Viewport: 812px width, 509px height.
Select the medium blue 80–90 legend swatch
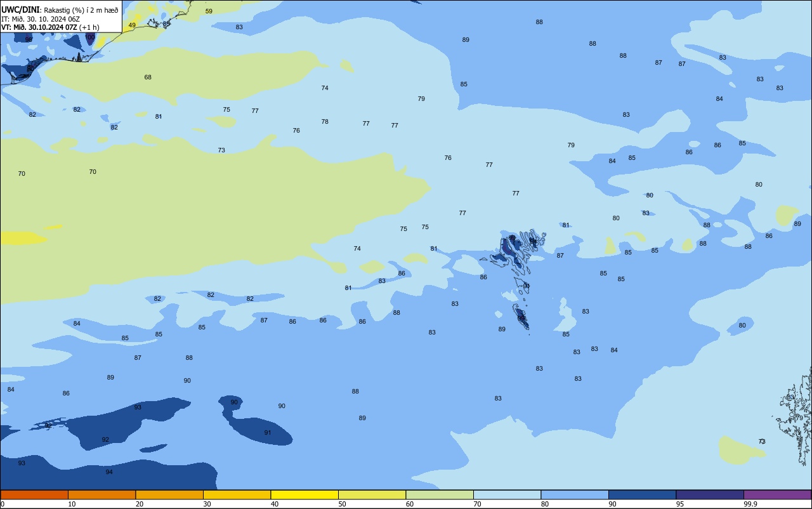tap(575, 494)
